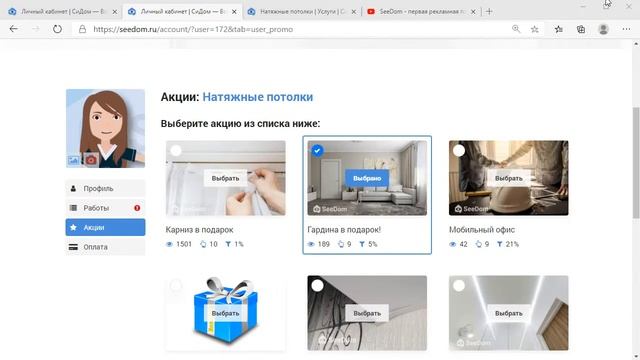This screenshot has width=640, height=360.
Task: Click views eye icon under Карниз в подарок
Action: (169, 244)
